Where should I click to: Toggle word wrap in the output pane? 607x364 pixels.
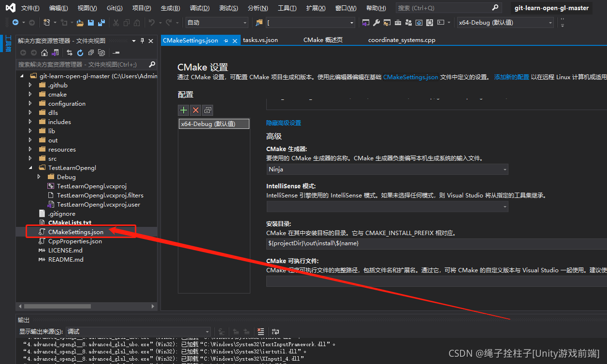(275, 332)
